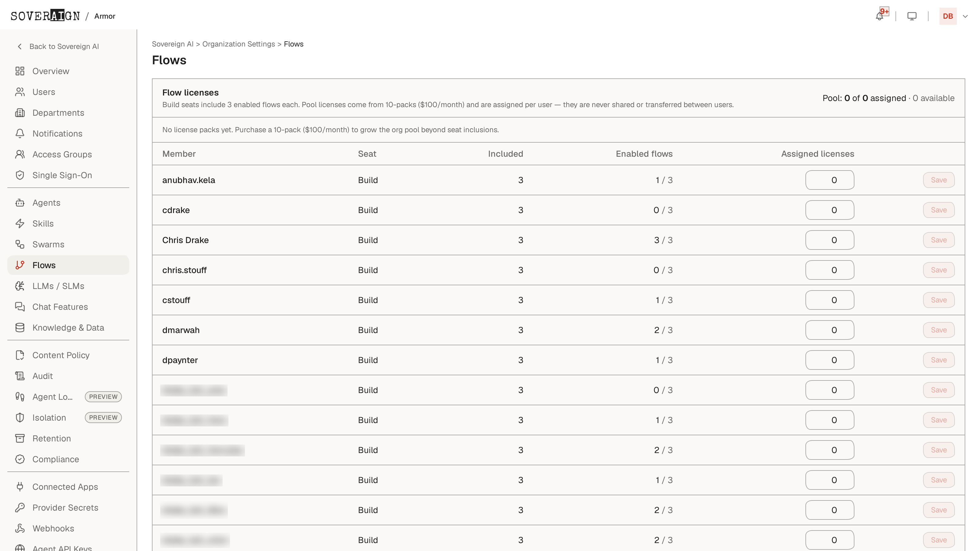Open Skills in the sidebar

[68, 223]
